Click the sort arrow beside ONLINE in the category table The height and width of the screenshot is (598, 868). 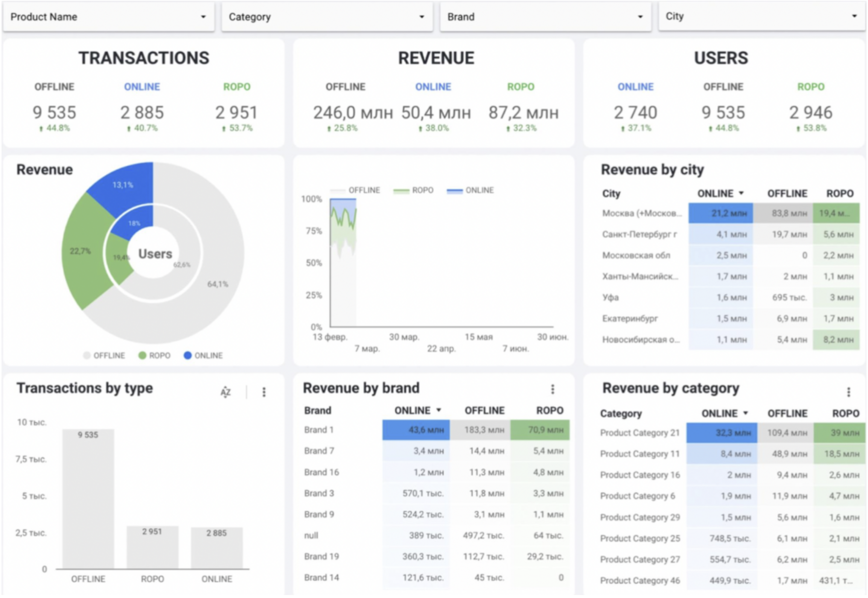745,413
